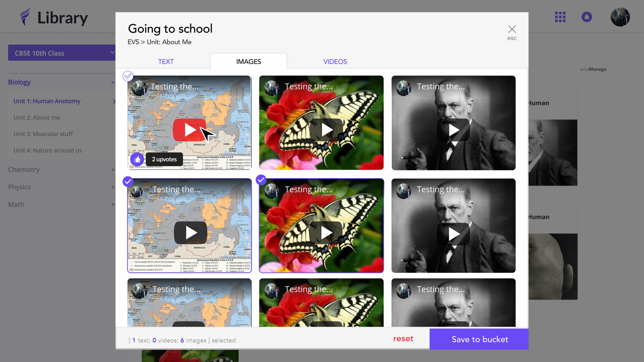This screenshot has height=362, width=644.
Task: Open notifications bell icon
Action: tap(587, 17)
